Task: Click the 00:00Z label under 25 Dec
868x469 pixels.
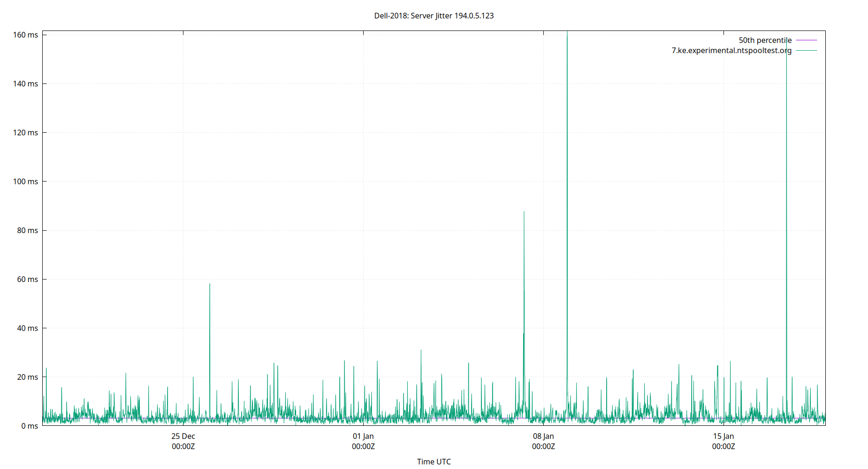Action: click(183, 446)
